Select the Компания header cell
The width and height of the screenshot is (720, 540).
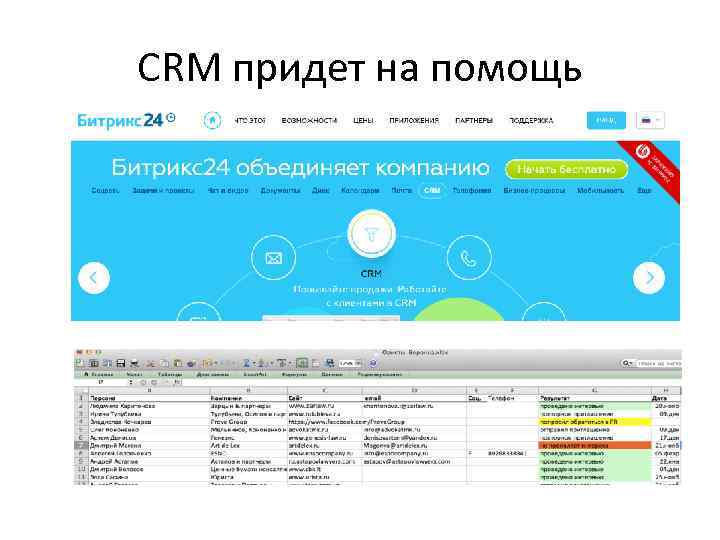pyautogui.click(x=248, y=398)
